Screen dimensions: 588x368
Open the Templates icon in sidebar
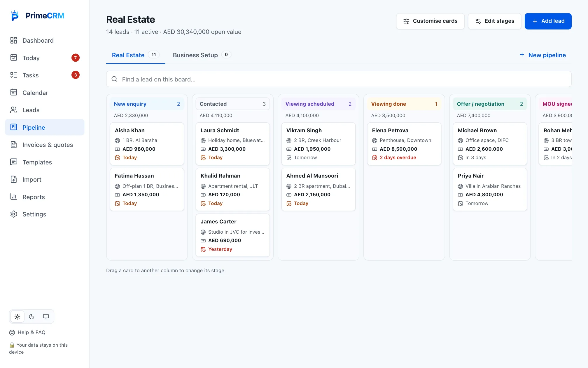click(x=14, y=162)
